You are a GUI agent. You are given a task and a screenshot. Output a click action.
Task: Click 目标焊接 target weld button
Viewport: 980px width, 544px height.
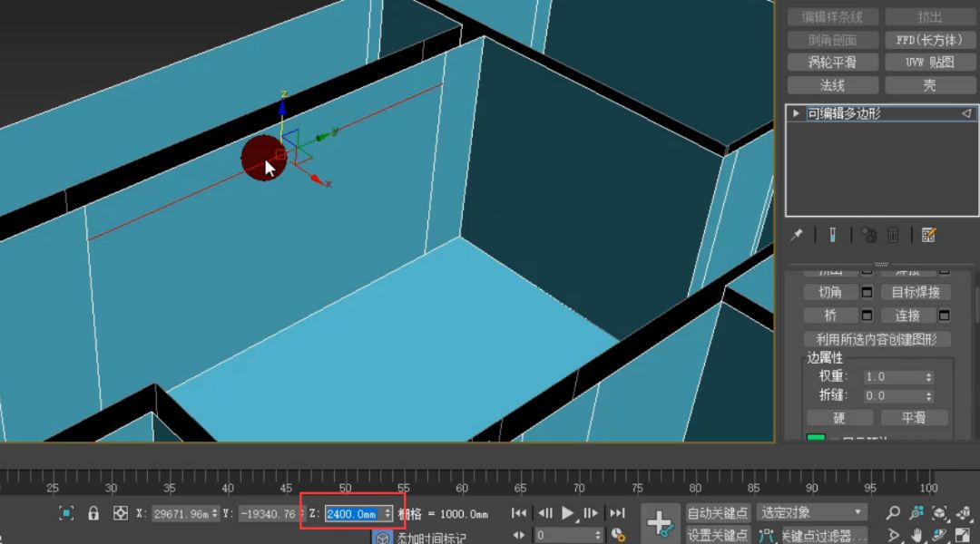(916, 292)
